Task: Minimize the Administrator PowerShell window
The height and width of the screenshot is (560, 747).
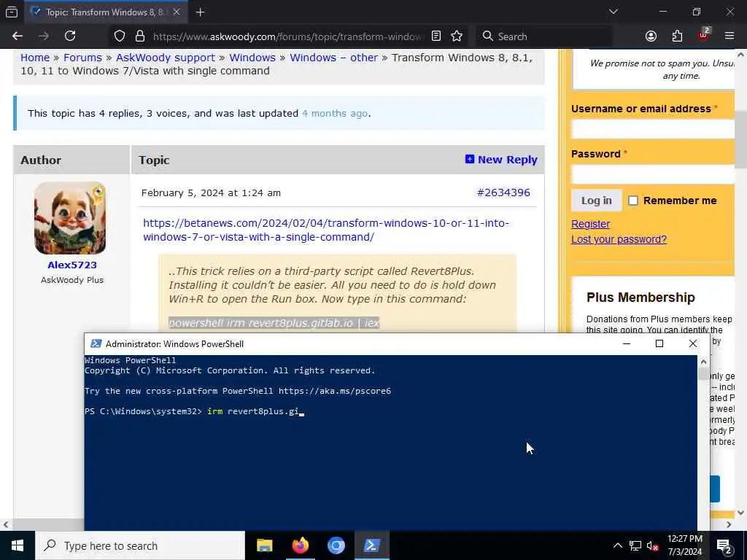Action: tap(627, 343)
